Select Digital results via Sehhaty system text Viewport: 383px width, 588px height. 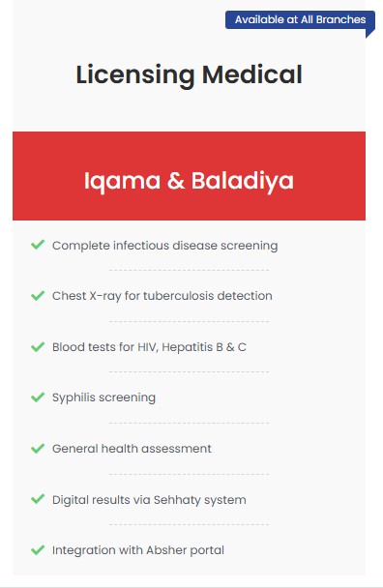coord(149,500)
